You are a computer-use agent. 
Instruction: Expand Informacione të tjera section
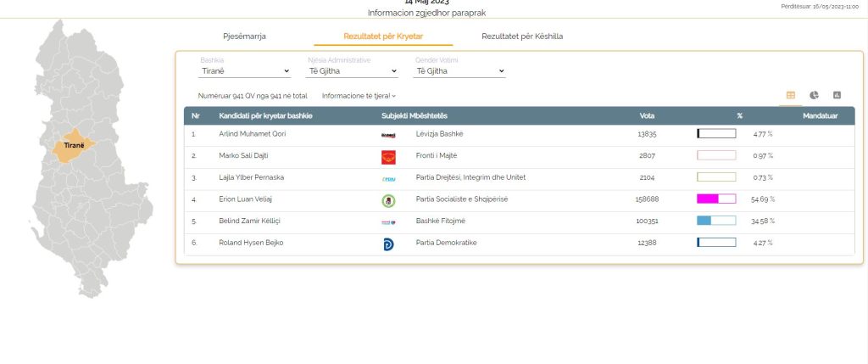[359, 96]
